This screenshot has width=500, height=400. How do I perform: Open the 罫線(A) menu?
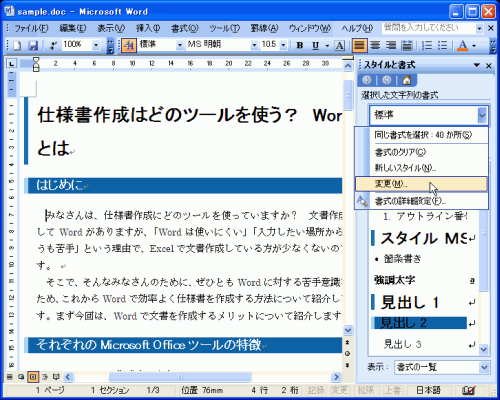[x=264, y=29]
